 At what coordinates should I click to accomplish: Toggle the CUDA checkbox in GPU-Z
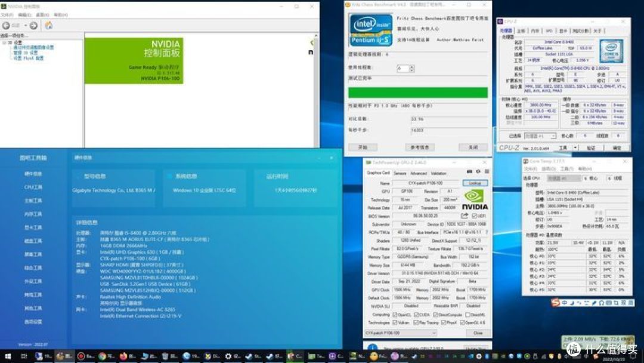416,315
